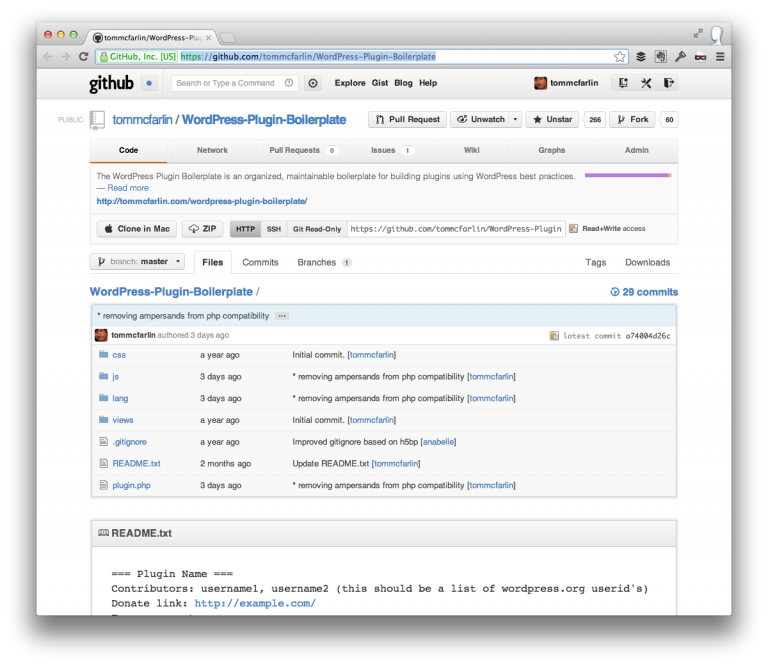Open the blue notifications indicator
The height and width of the screenshot is (666, 768).
[x=149, y=83]
